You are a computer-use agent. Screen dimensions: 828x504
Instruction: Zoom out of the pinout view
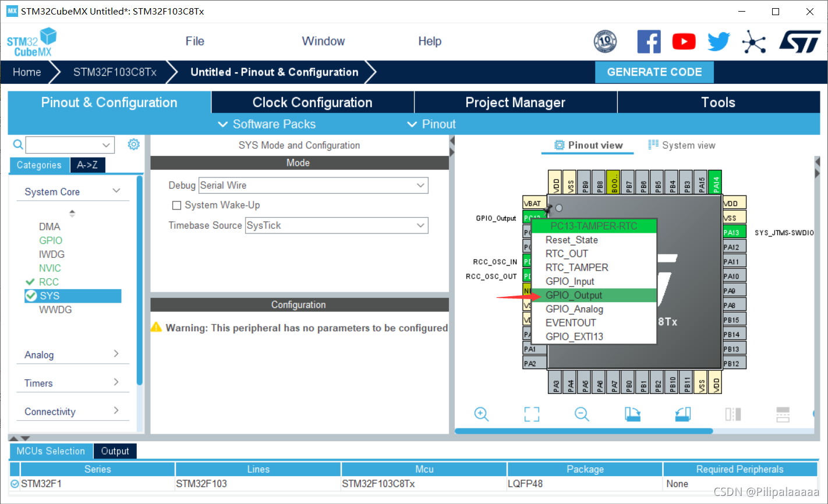coord(582,414)
